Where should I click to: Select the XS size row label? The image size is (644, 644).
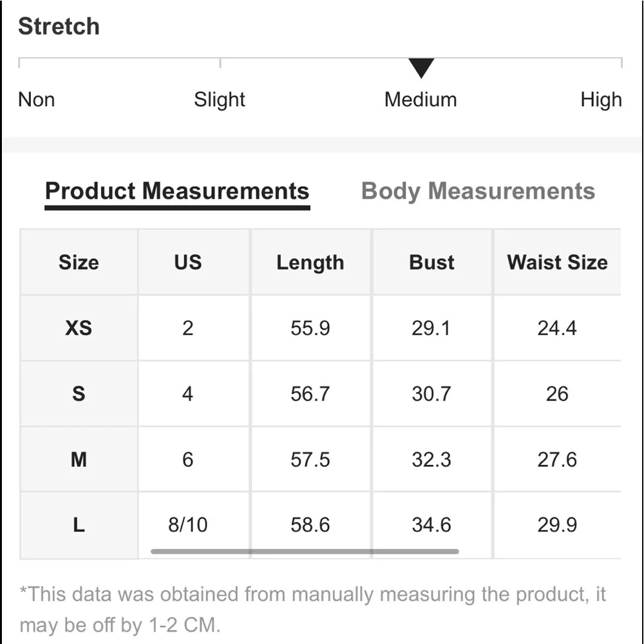tap(79, 328)
